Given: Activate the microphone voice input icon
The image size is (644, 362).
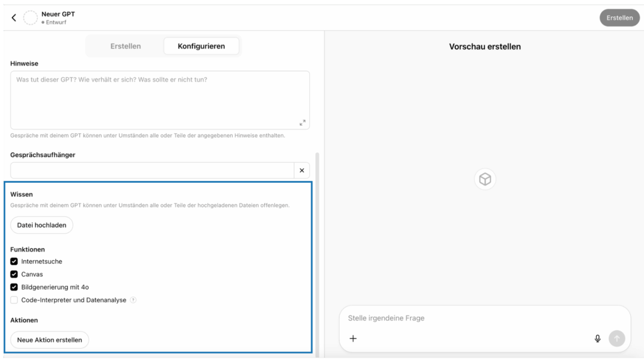Looking at the screenshot, I should (x=597, y=339).
